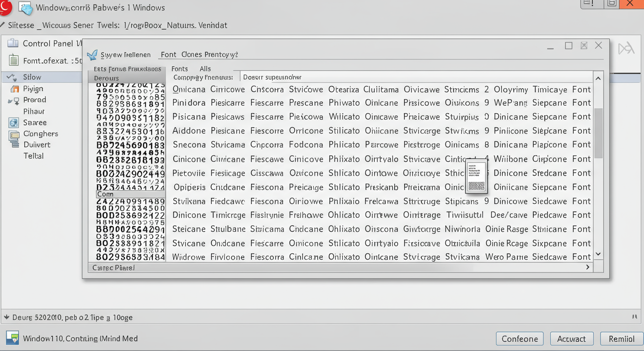Switch to the Alls tab
This screenshot has height=351, width=644.
coord(205,69)
